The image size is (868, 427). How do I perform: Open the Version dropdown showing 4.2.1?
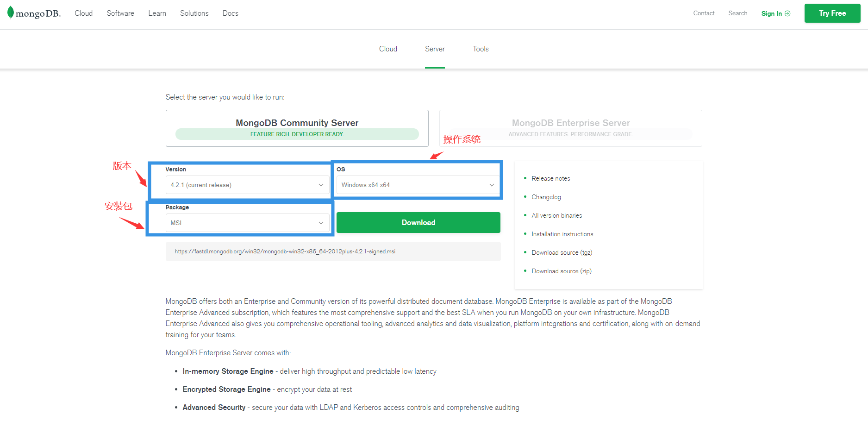(247, 185)
